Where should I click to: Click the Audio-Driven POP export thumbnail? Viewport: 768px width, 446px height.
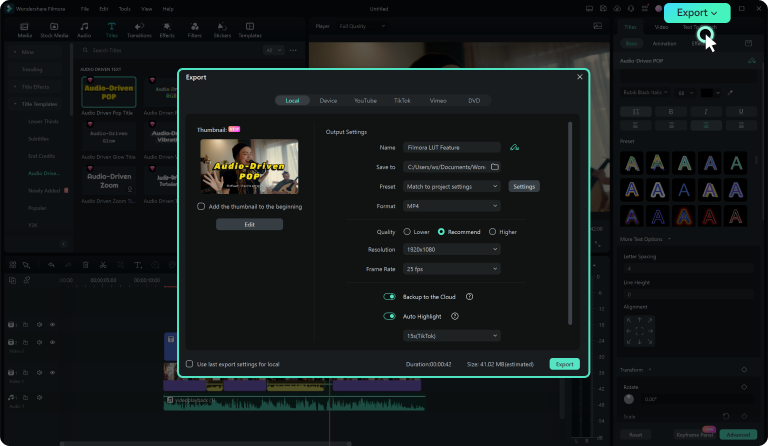coord(249,166)
